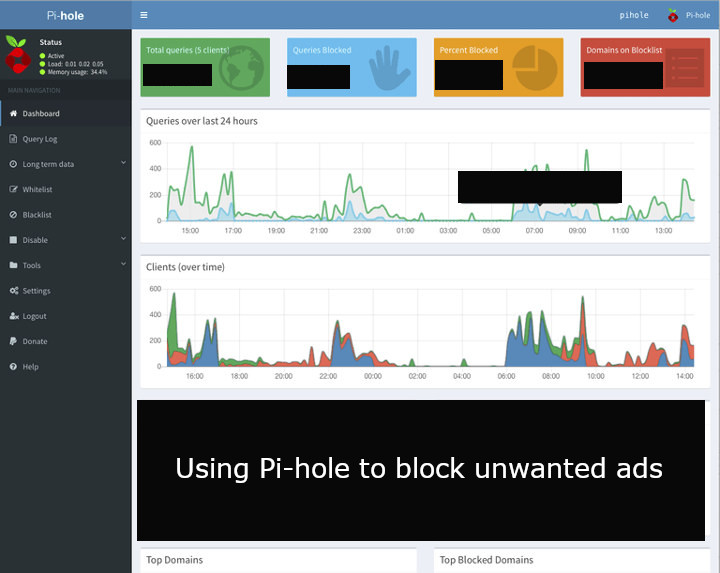The width and height of the screenshot is (720, 573).
Task: Click the pihole hostname text in top bar
Action: 634,15
